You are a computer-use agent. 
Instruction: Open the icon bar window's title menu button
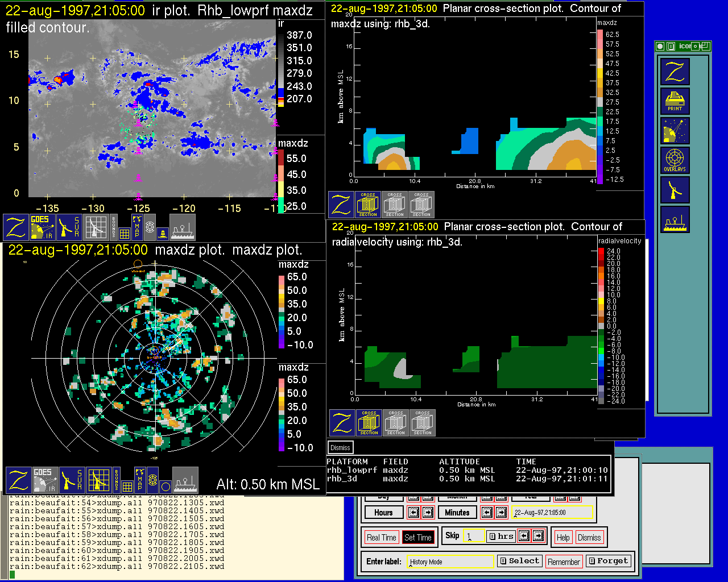point(660,47)
